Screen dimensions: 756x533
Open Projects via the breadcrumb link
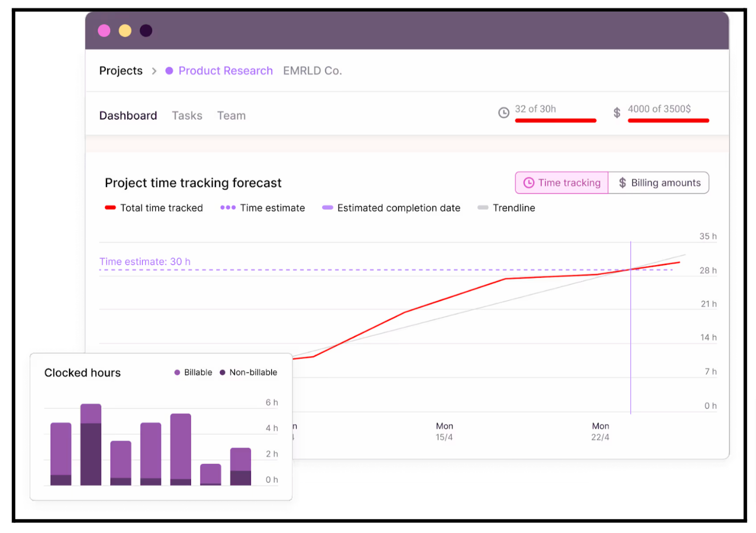[x=120, y=71]
